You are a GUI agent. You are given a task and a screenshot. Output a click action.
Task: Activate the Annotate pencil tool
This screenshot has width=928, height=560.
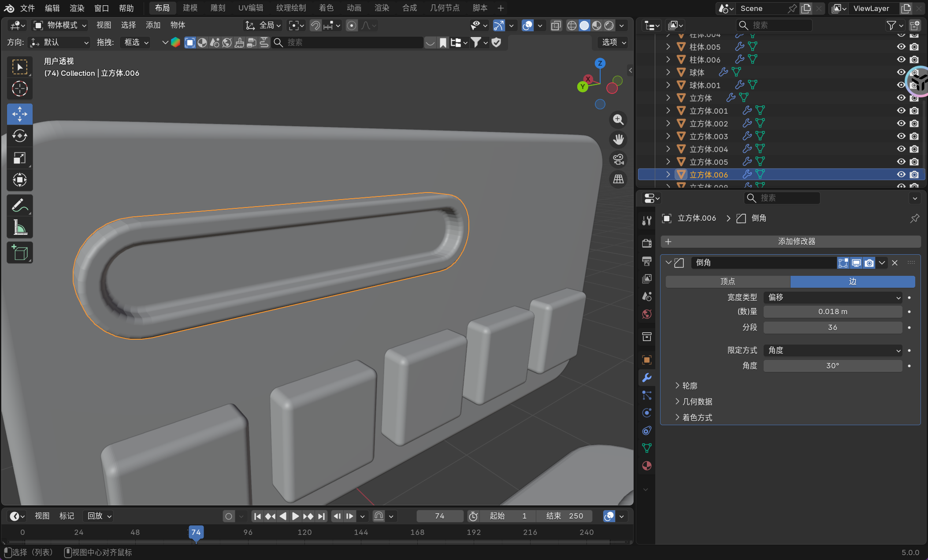[19, 205]
